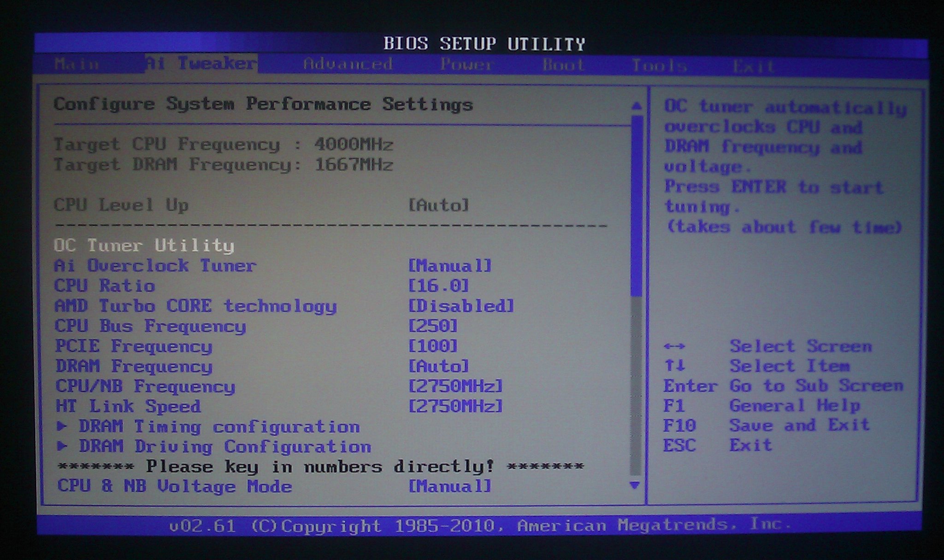Select the CPU Bus Frequency 250 field
This screenshot has width=944, height=560.
pos(433,326)
